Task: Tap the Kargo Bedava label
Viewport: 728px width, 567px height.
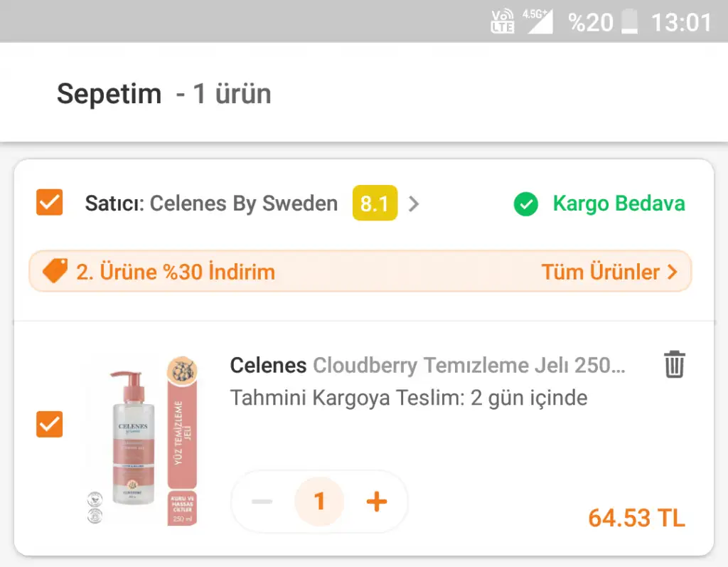Action: tap(619, 203)
